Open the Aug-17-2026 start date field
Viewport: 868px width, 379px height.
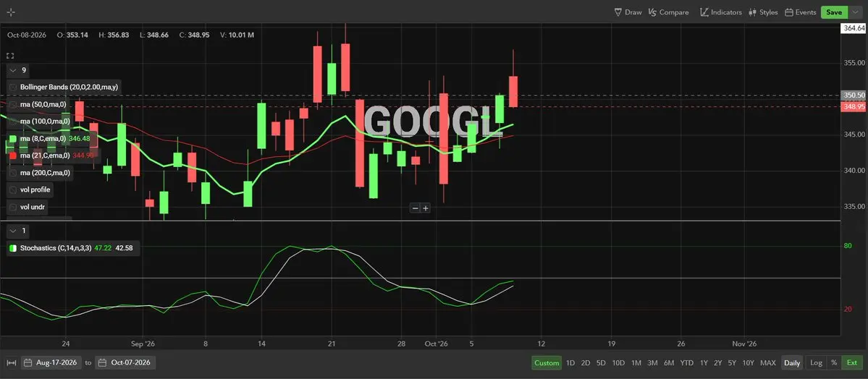coord(53,363)
